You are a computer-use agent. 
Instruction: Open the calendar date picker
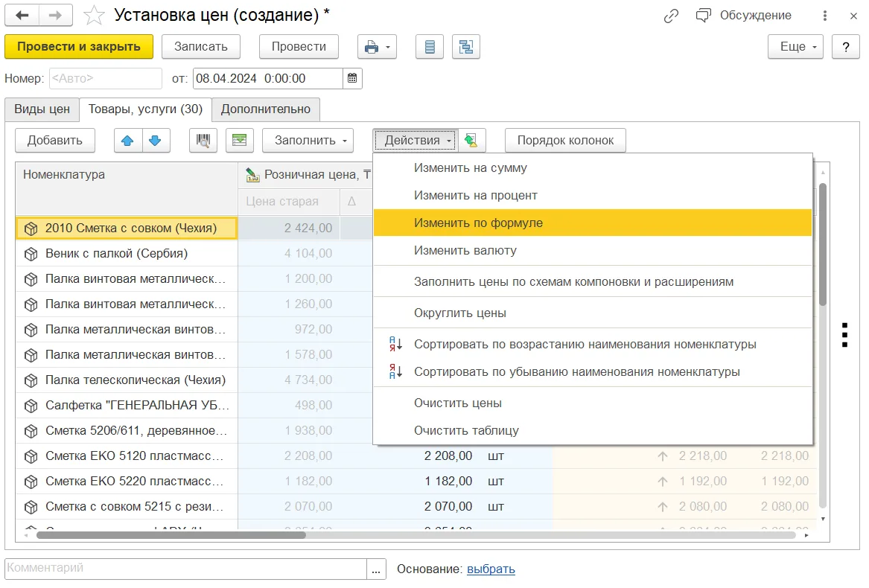352,78
